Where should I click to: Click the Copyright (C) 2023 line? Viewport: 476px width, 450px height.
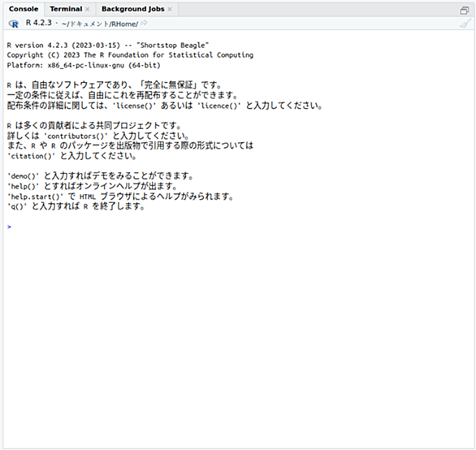(130, 55)
